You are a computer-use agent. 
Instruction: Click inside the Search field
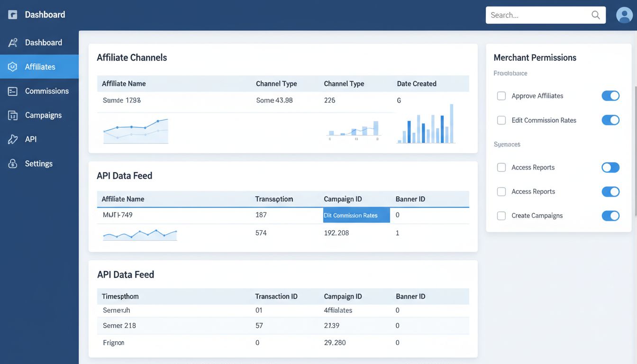pos(531,15)
